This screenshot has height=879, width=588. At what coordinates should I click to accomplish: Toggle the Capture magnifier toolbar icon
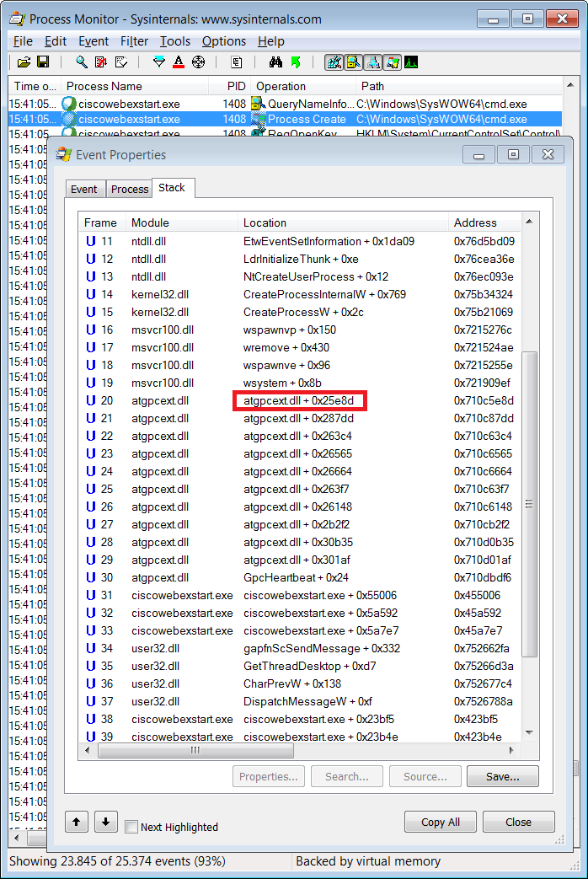coord(82,62)
